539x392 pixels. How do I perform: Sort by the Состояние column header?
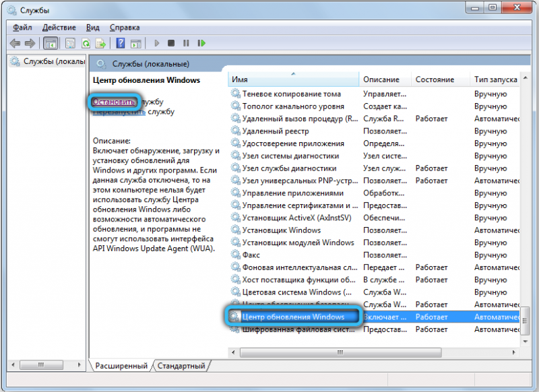(441, 79)
